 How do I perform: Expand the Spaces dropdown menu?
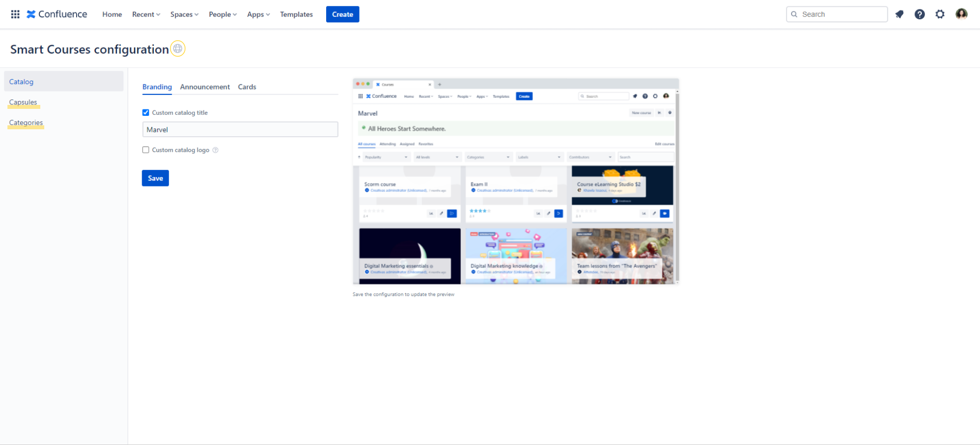[x=184, y=14]
